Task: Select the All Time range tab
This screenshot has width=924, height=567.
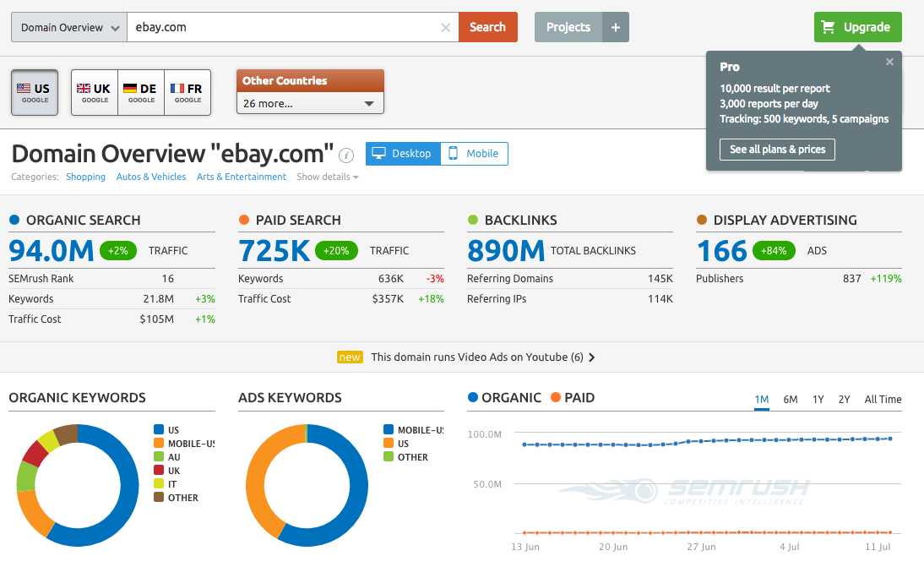Action: click(883, 400)
